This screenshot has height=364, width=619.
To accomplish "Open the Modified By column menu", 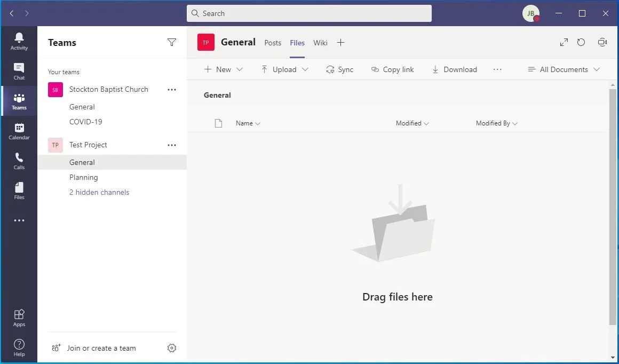I will click(497, 123).
